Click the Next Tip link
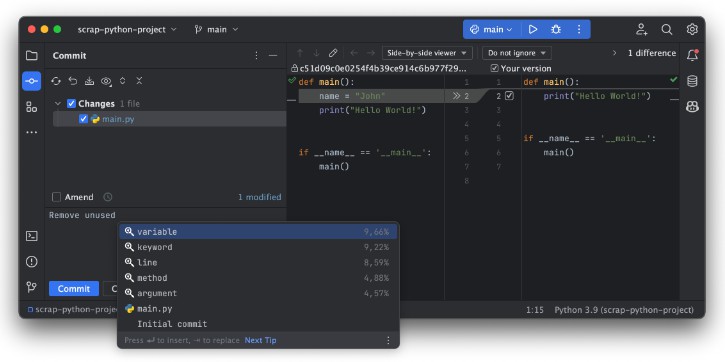The width and height of the screenshot is (725, 362). [260, 340]
